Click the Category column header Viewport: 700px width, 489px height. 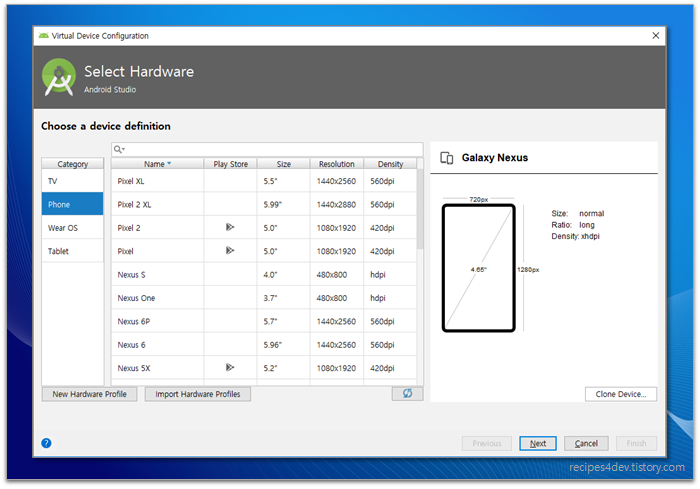pos(72,164)
